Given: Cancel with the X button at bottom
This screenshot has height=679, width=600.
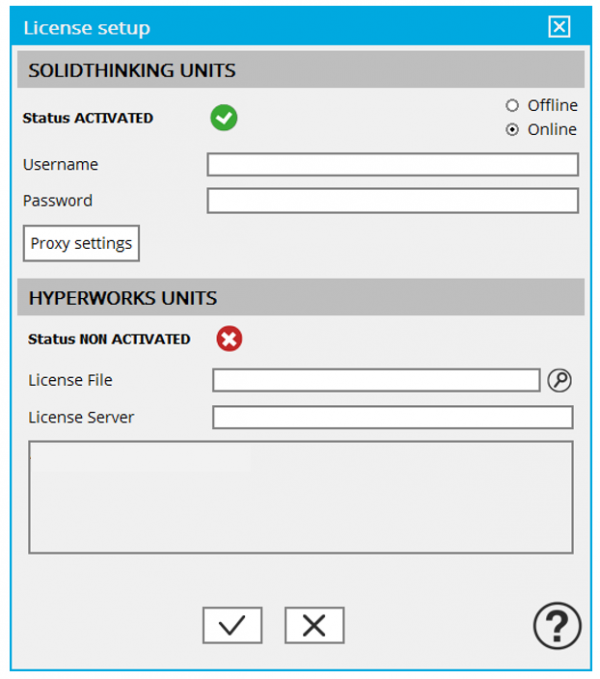Looking at the screenshot, I should (x=314, y=625).
